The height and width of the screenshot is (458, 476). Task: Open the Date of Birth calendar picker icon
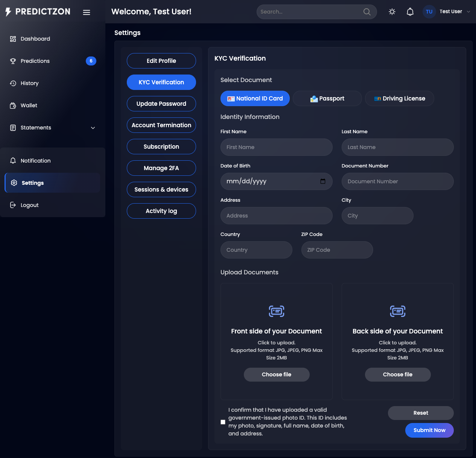[323, 181]
